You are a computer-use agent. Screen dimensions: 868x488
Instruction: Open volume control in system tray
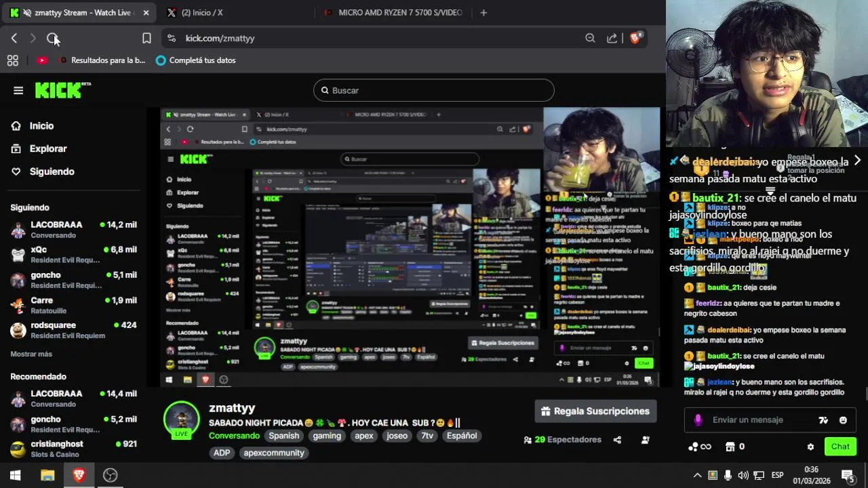tap(743, 475)
